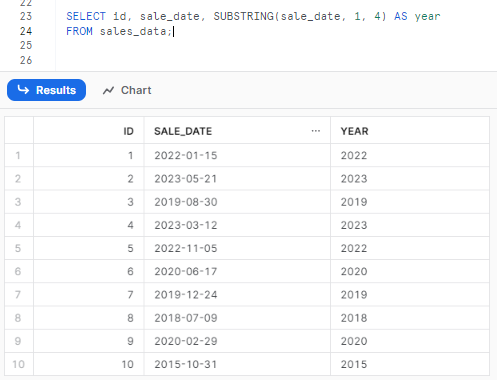Click sale date cell 2015-10-31
The image size is (497, 380).
(x=237, y=364)
